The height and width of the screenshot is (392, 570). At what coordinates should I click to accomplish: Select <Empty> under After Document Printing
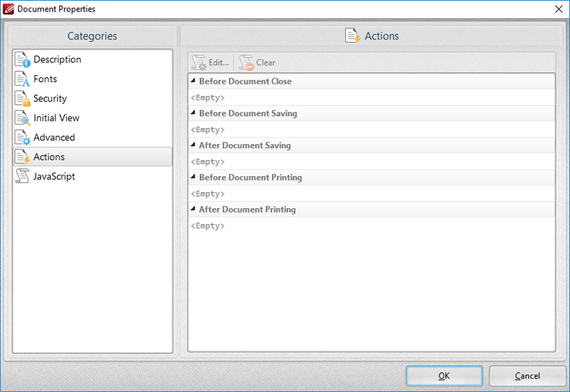click(208, 226)
